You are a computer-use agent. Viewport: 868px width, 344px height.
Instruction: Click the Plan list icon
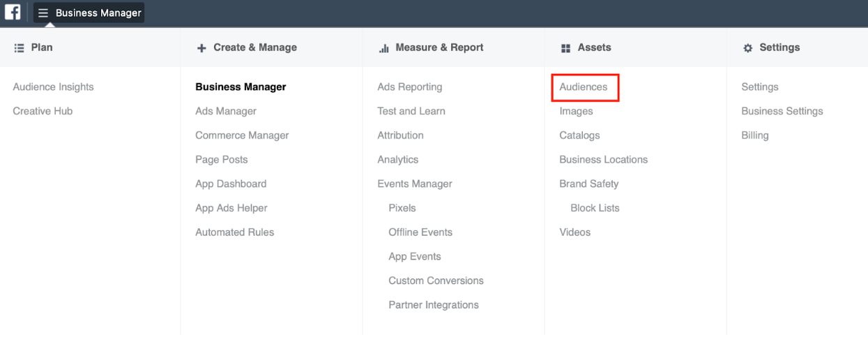19,48
